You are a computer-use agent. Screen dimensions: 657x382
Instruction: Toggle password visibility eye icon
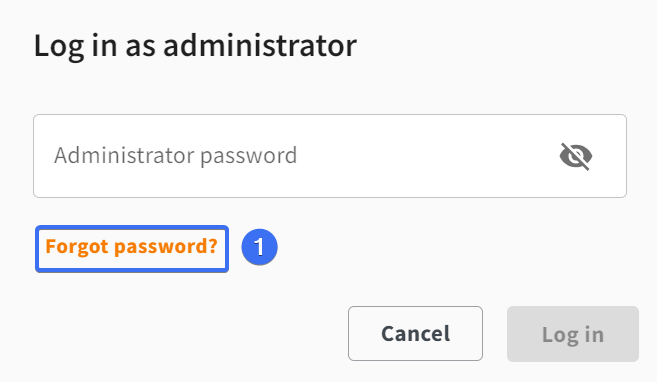click(576, 156)
